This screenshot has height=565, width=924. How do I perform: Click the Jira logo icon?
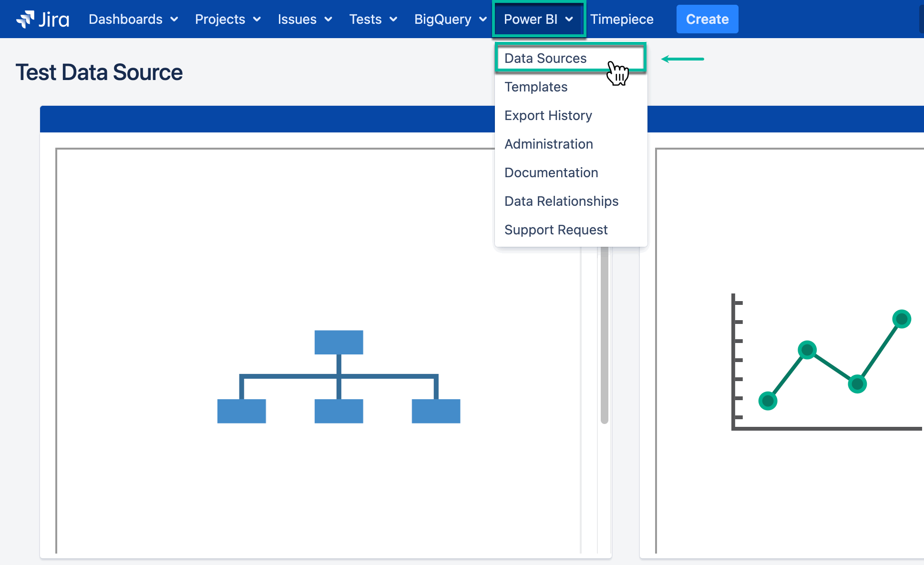25,19
